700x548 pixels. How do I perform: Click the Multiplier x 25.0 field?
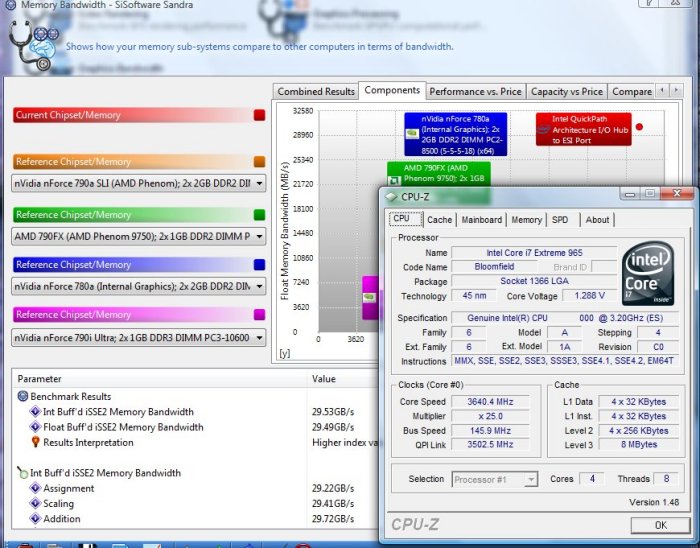tap(490, 416)
